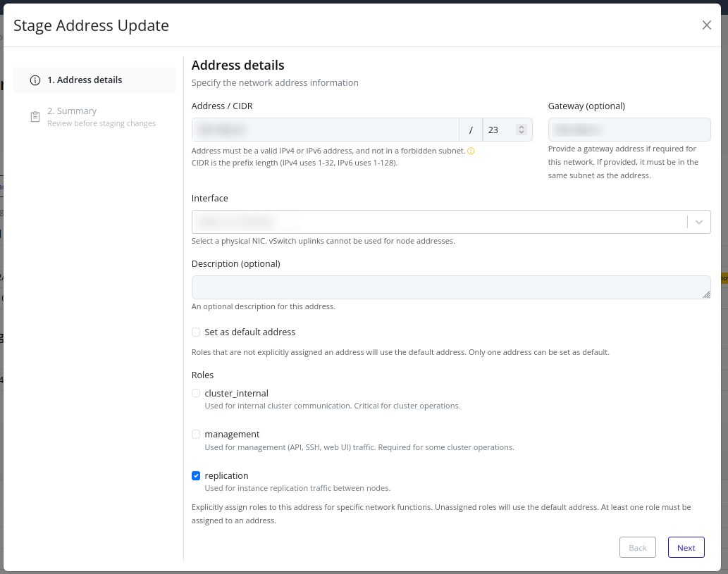Click the clipboard icon beside Summary step
The height and width of the screenshot is (574, 728).
(x=35, y=117)
